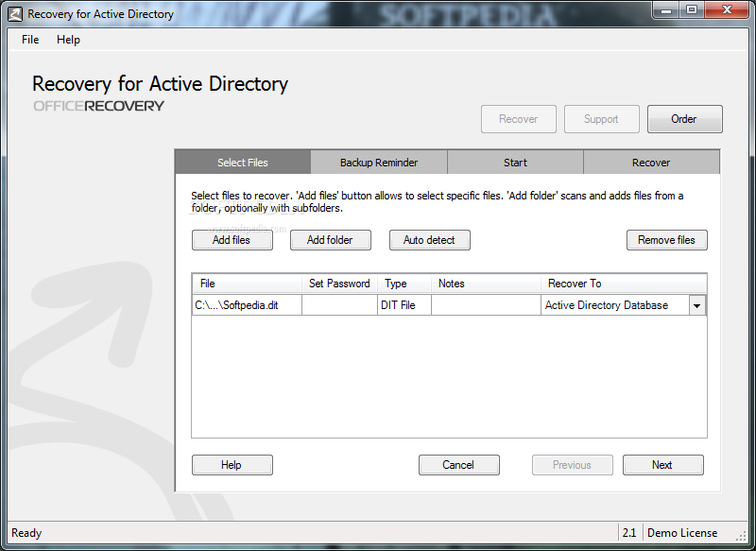Click the Order button
Viewport: 756px width, 551px height.
[684, 118]
